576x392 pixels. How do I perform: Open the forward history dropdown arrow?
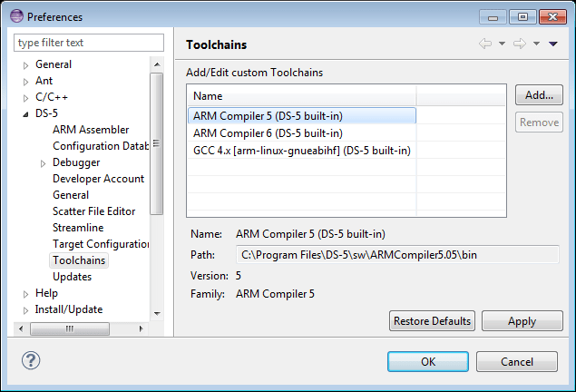click(x=536, y=44)
